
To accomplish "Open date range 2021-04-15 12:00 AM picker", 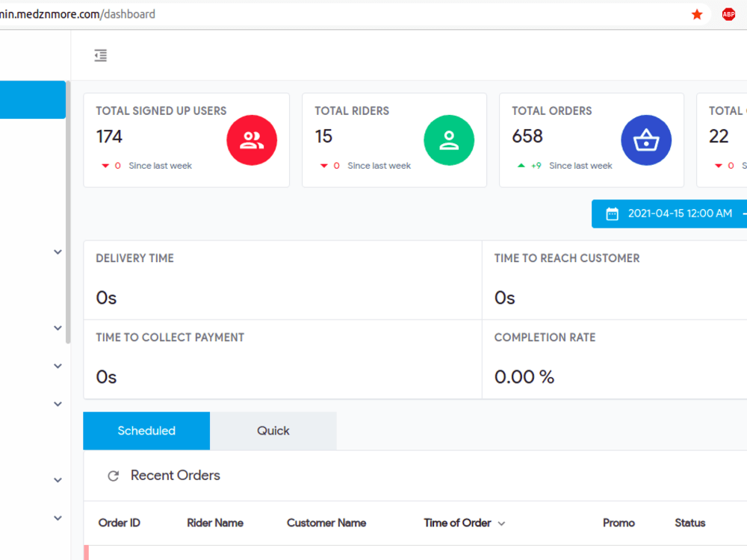I will click(x=669, y=214).
